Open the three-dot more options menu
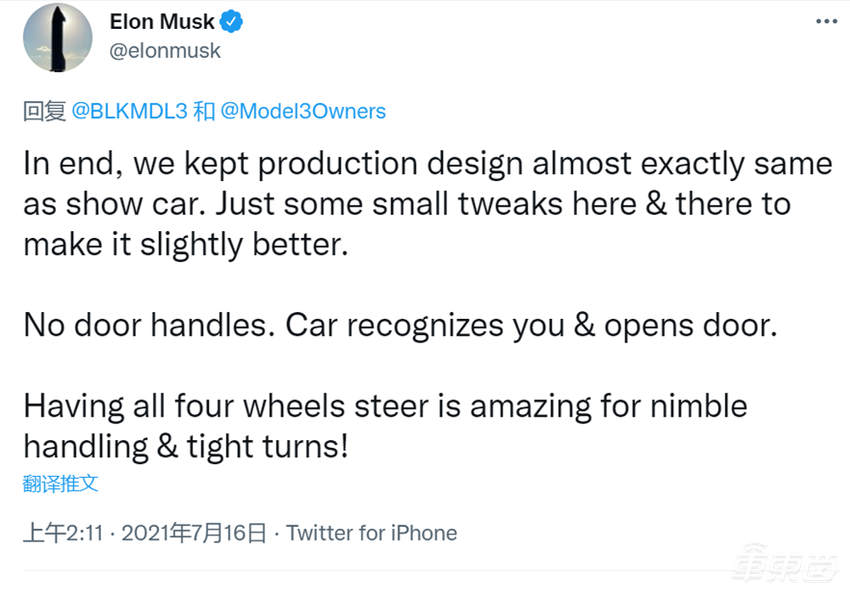The height and width of the screenshot is (595, 850). coord(824,21)
